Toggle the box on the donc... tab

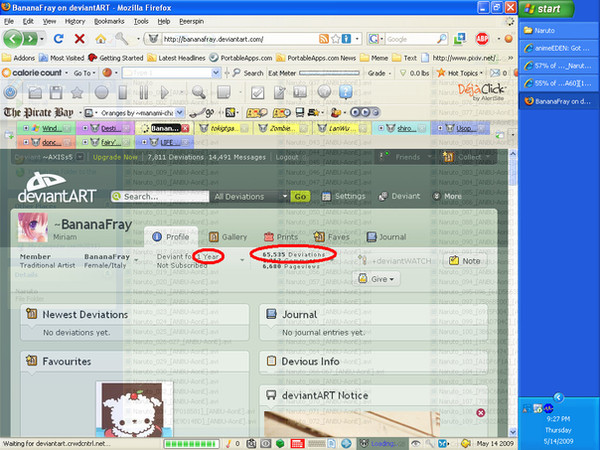(x=26, y=142)
